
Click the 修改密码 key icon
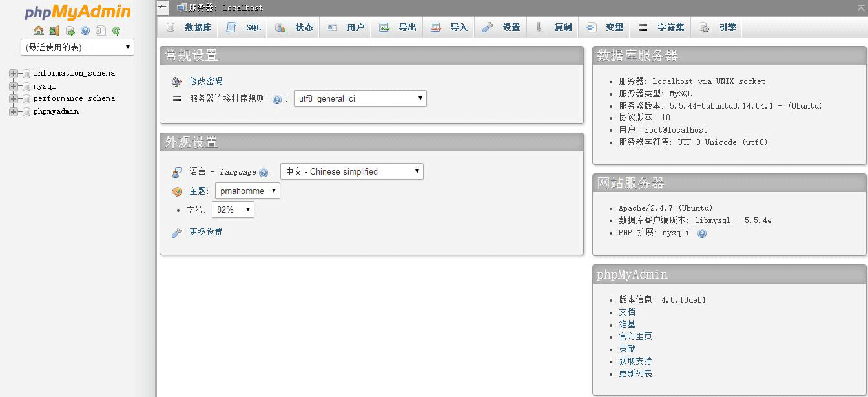(x=177, y=81)
